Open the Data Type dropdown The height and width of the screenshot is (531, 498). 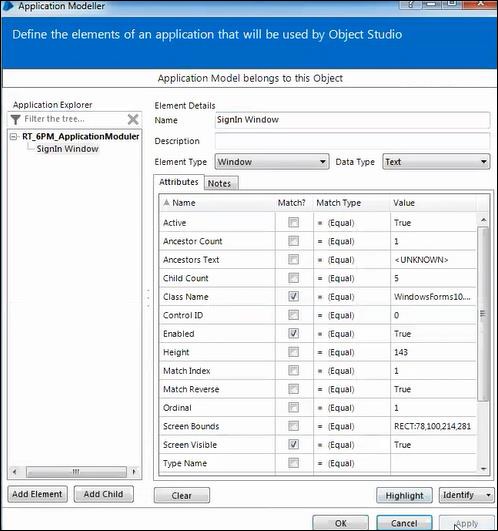click(436, 162)
